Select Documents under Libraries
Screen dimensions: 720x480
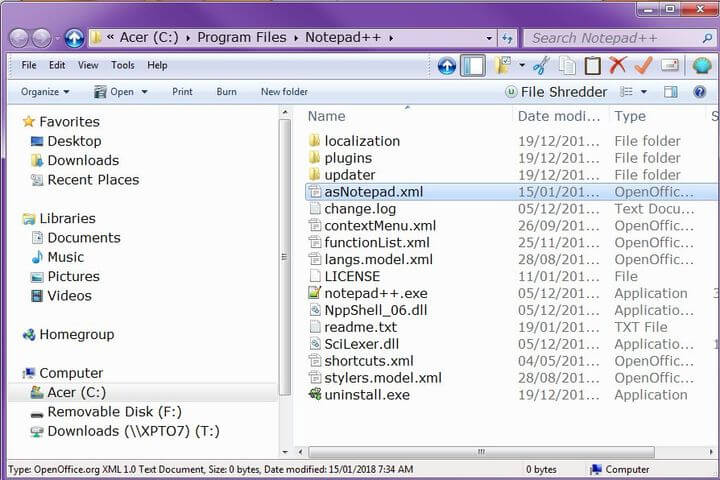coord(84,237)
